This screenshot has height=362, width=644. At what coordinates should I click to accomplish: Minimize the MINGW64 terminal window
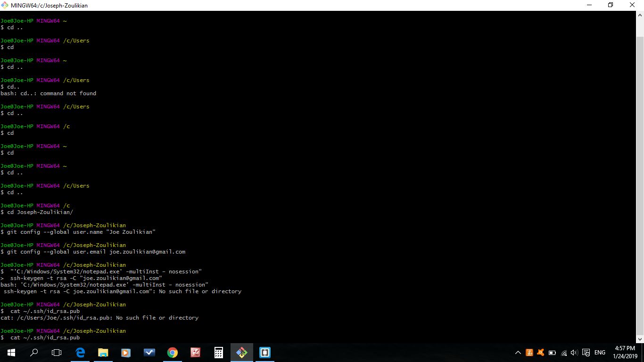pyautogui.click(x=589, y=5)
